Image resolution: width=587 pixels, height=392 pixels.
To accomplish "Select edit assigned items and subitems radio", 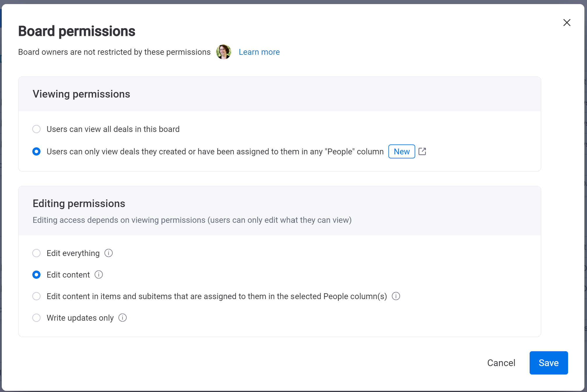I will coord(36,296).
